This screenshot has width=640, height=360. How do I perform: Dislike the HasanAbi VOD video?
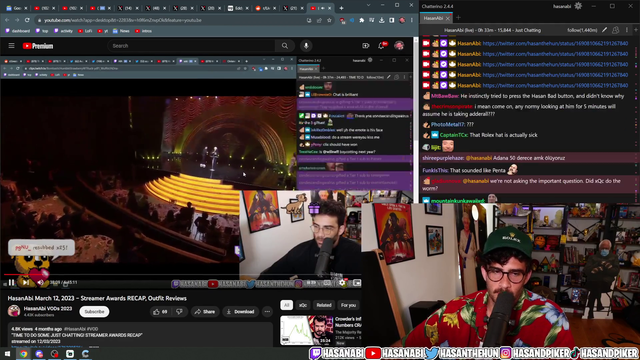(179, 311)
